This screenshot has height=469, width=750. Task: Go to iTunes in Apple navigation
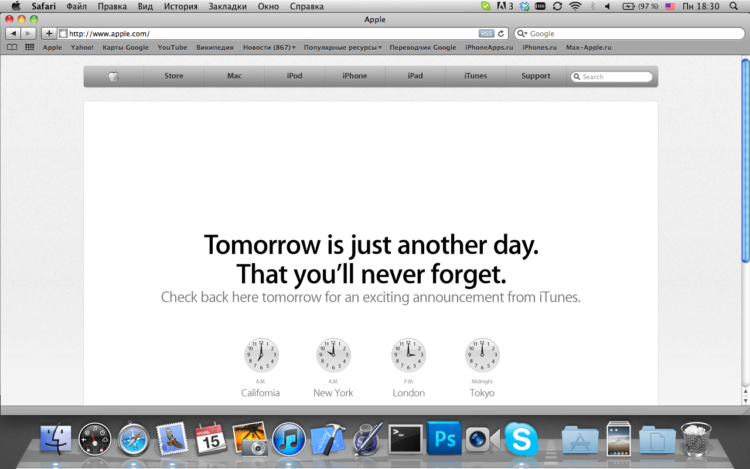pyautogui.click(x=475, y=76)
